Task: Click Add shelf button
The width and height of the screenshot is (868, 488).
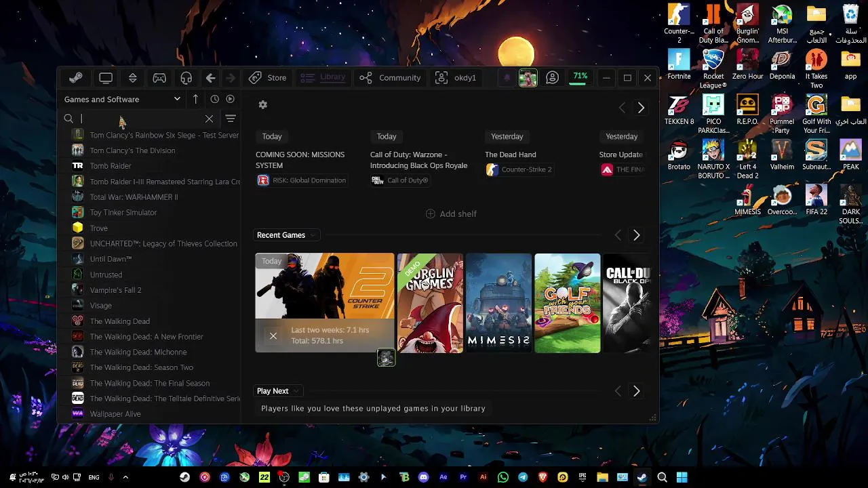Action: pos(451,213)
